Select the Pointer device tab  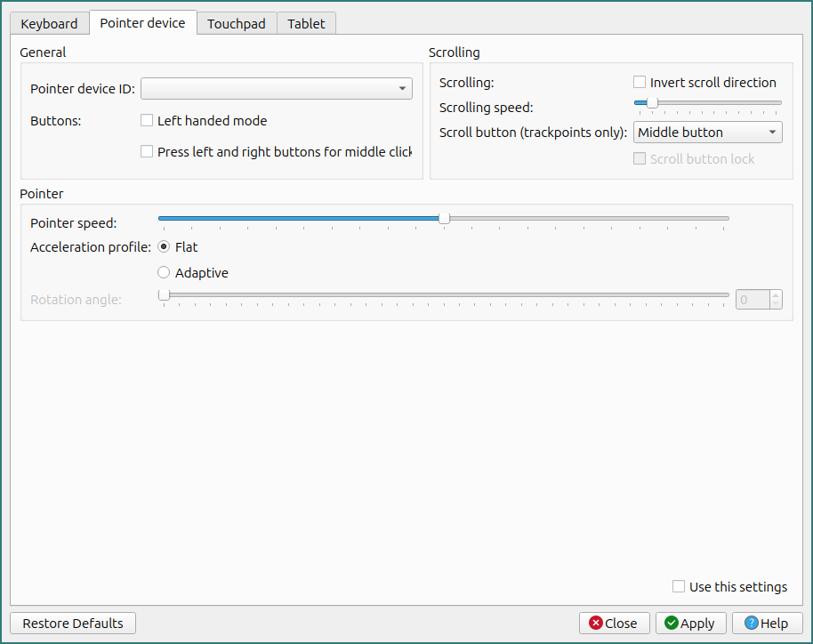click(x=142, y=23)
